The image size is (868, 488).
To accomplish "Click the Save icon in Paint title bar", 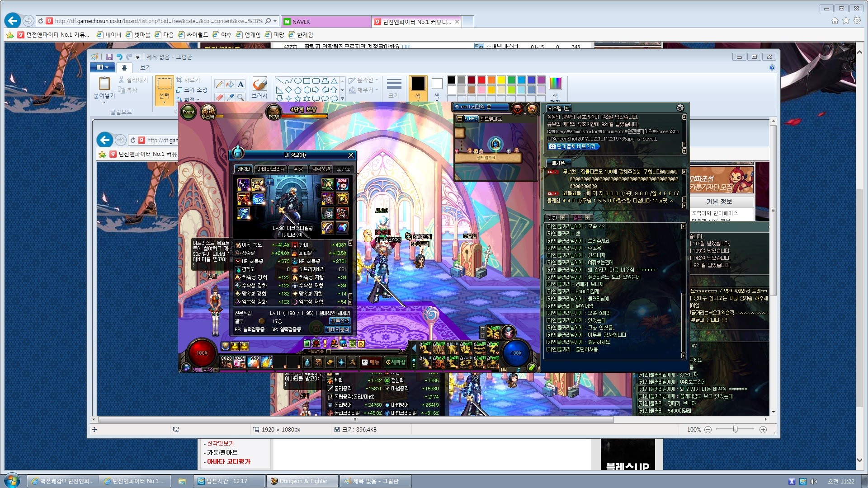I will 109,57.
